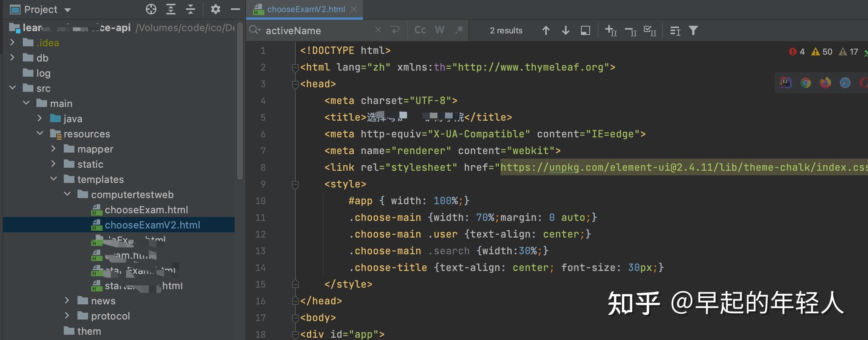Click the search filter funnel icon

693,30
